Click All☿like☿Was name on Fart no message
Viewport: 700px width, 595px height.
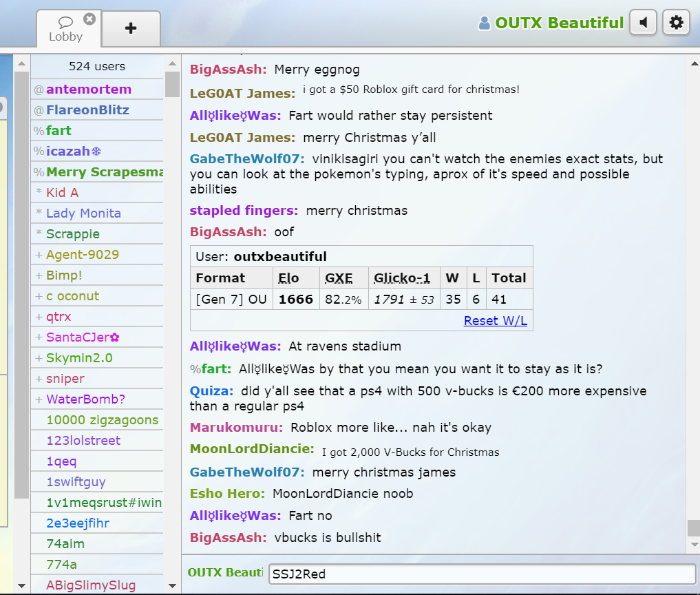(x=235, y=516)
